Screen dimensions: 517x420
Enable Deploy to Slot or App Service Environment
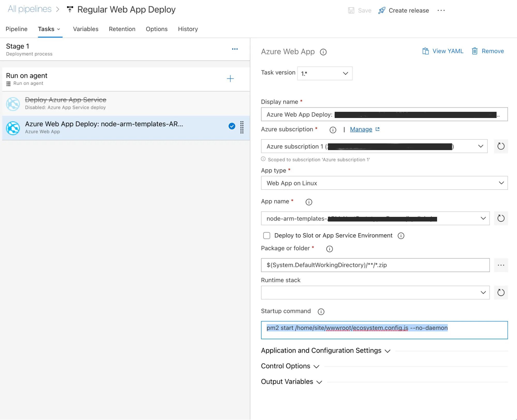(266, 235)
